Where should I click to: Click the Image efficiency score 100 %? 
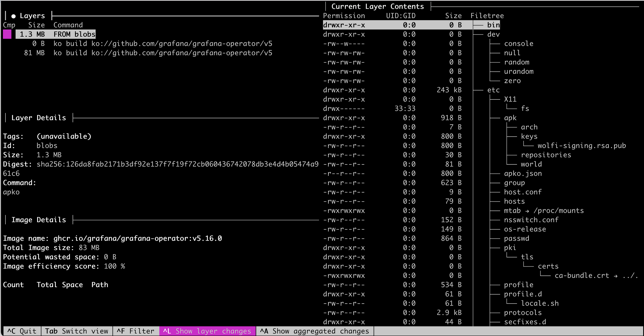[114, 266]
